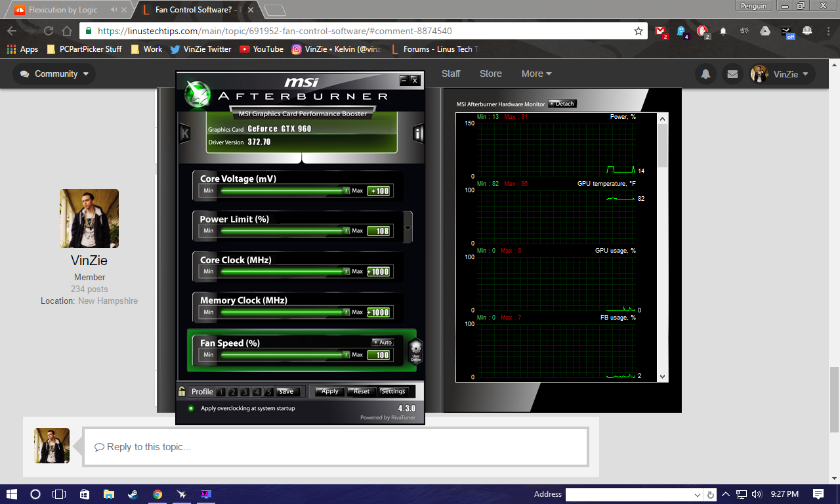The width and height of the screenshot is (840, 504).
Task: Select Afterburner profile slot 3
Action: tap(245, 392)
